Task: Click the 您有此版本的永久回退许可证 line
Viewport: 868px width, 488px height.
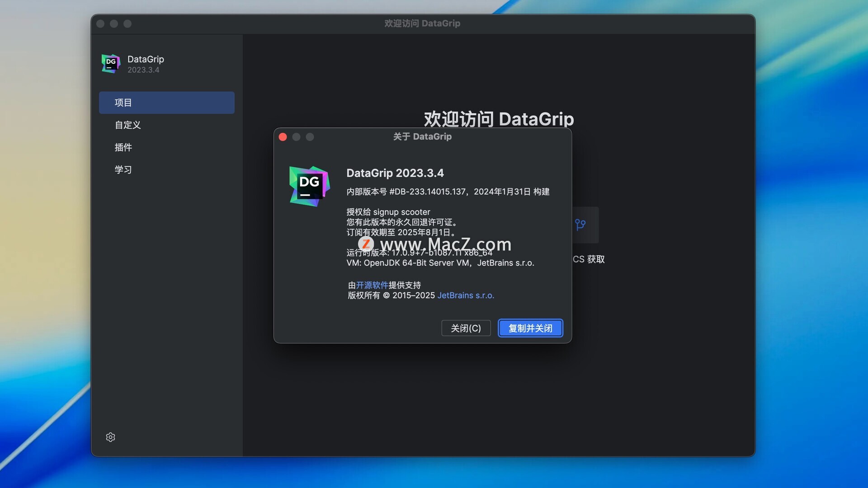Action: (x=403, y=222)
